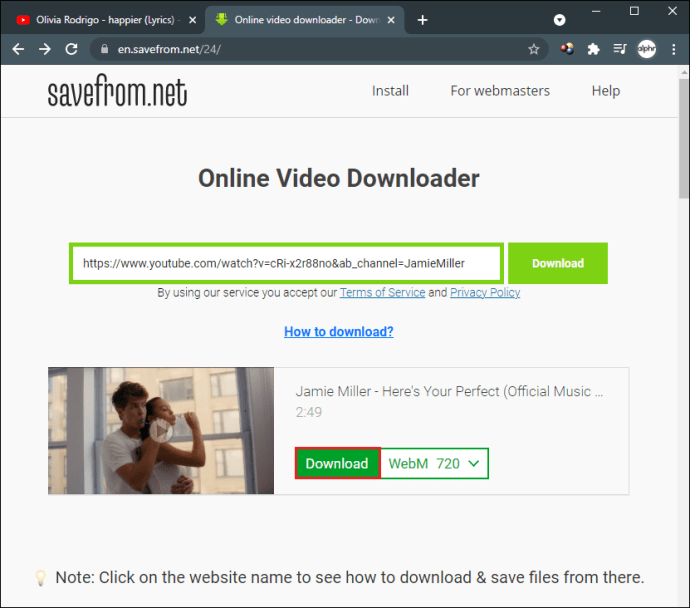Close the Online video downloader tab
690x608 pixels.
tap(391, 20)
